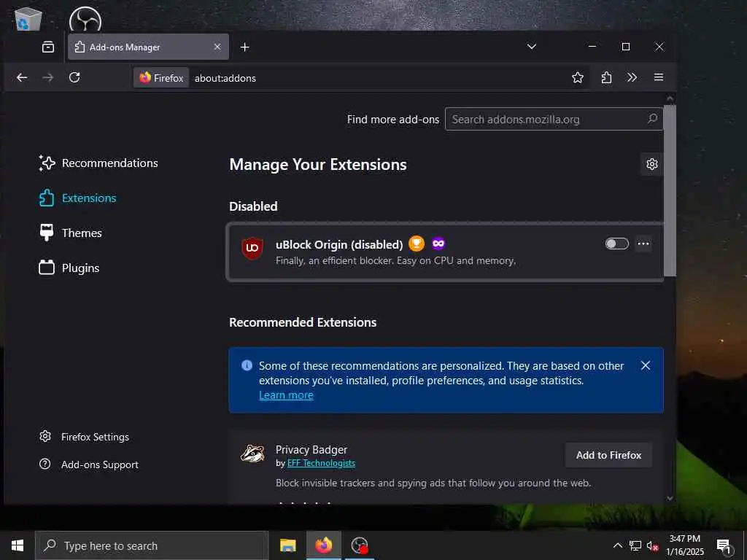Click the muted volume tray icon

pyautogui.click(x=652, y=545)
